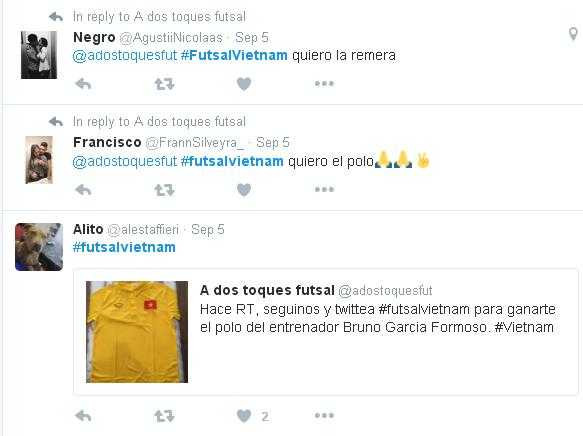
Task: Open @adostoquesfut mention in Francisco's tweet
Action: (x=125, y=161)
